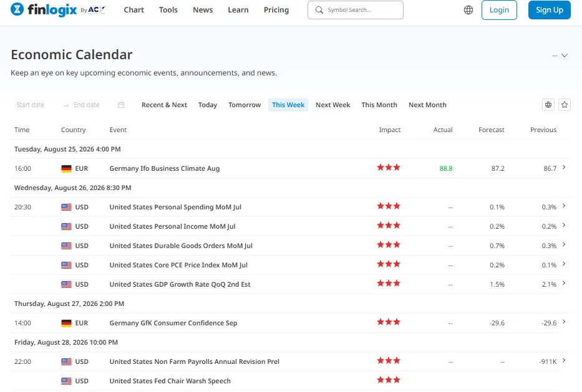The height and width of the screenshot is (392, 582).
Task: Expand Personal Income MoM row chevron
Action: [564, 225]
